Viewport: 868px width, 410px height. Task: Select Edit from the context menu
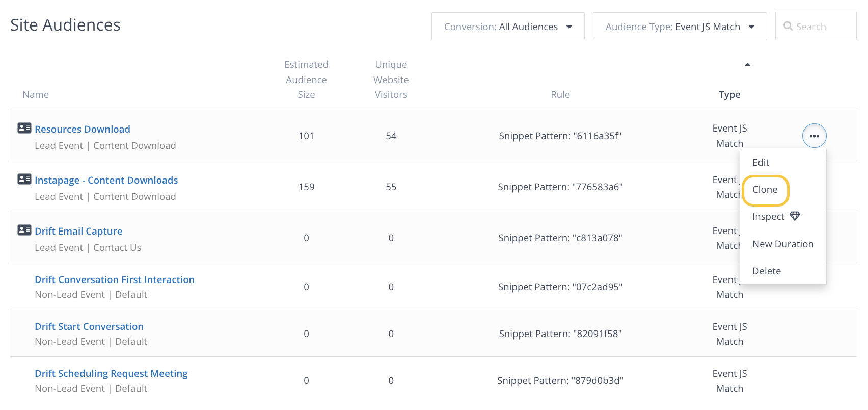761,162
